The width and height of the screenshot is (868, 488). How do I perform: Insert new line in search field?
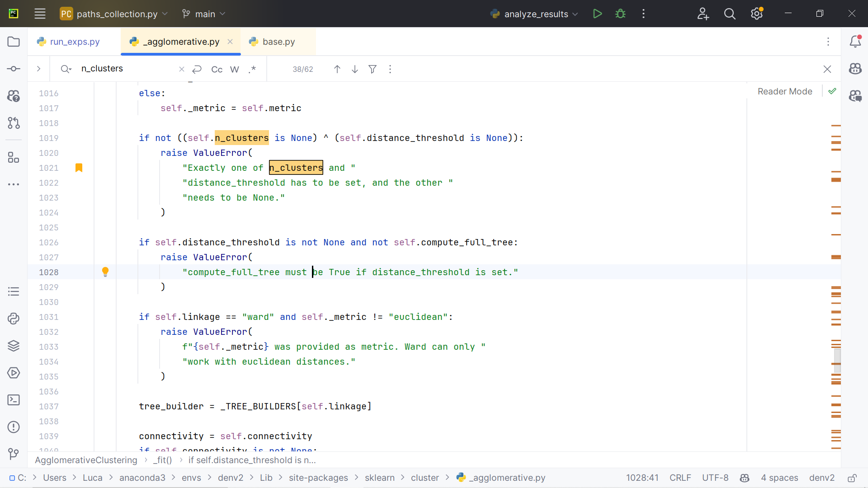197,69
